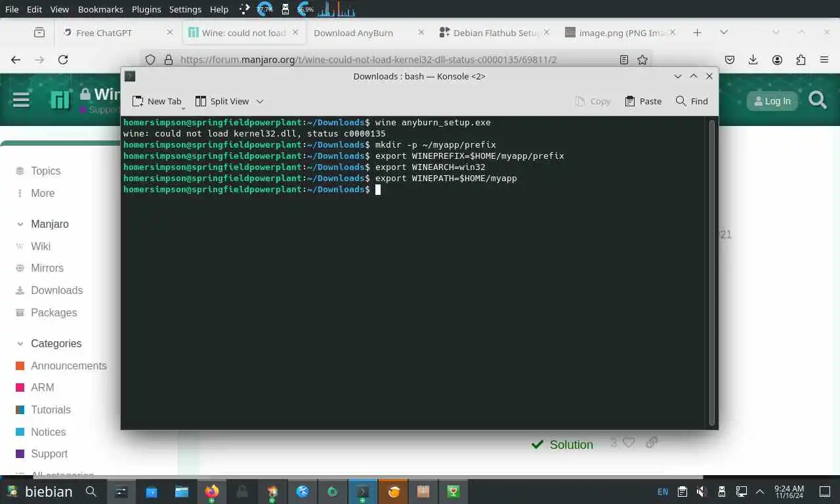840x504 pixels.
Task: Open the Plugins menu
Action: click(x=146, y=9)
